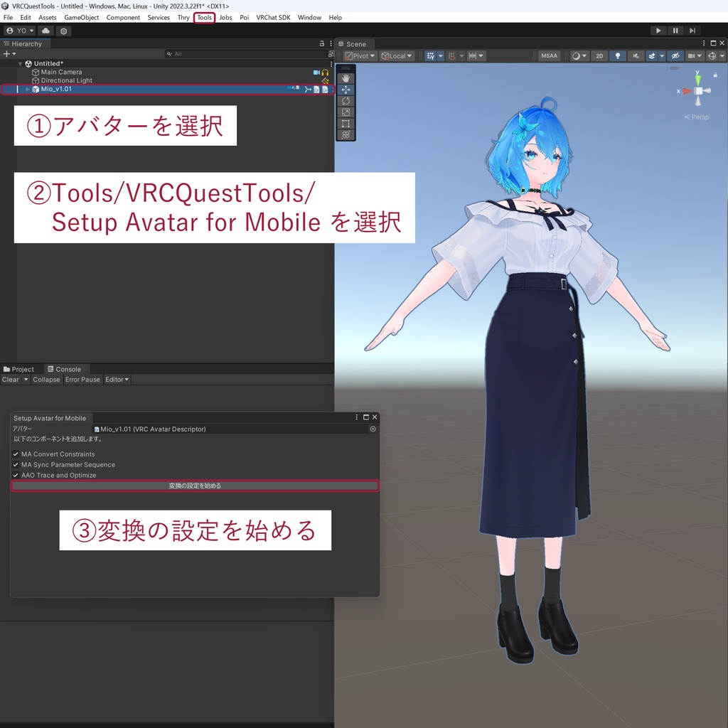Viewport: 728px width, 728px height.
Task: Open Setup Avatar window three-dot menu
Action: coord(357,417)
